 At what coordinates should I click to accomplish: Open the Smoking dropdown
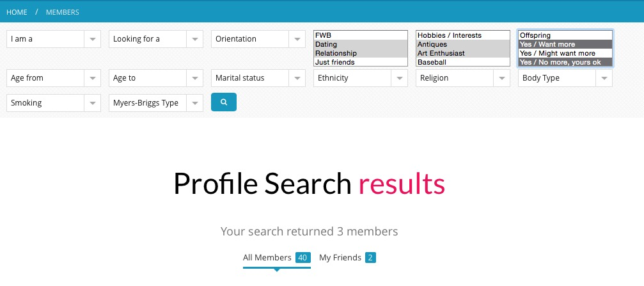coord(53,102)
